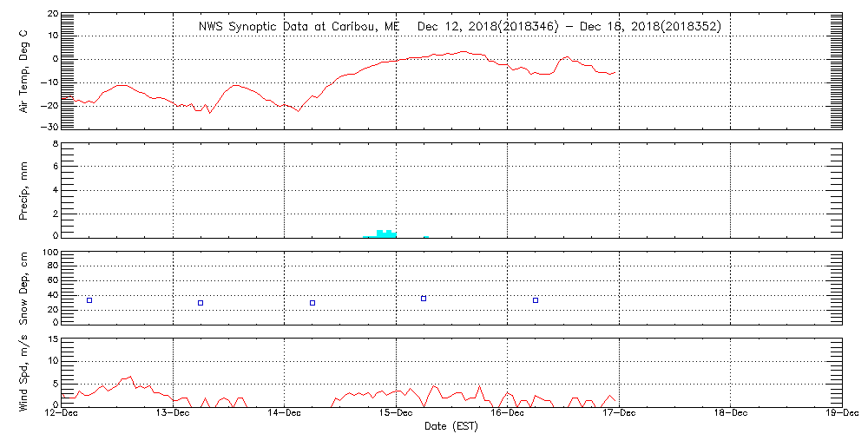Click the snow depth marker on Dec 12

pyautogui.click(x=89, y=300)
